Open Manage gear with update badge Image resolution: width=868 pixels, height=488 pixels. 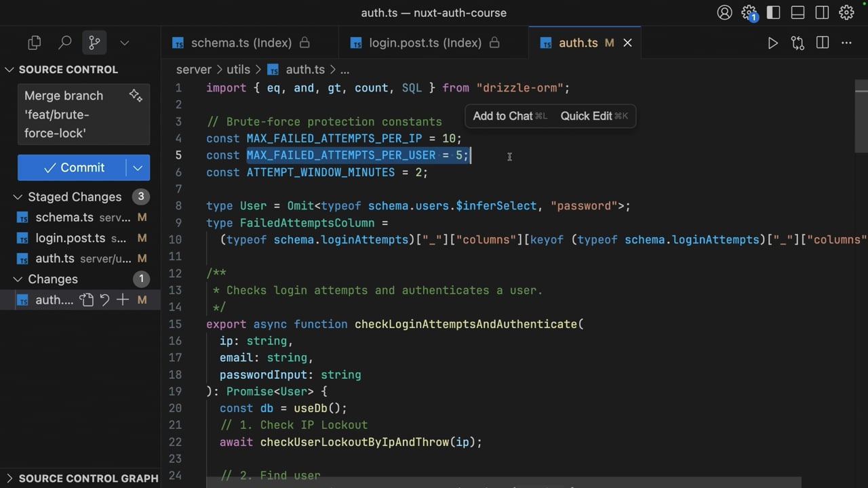point(749,13)
